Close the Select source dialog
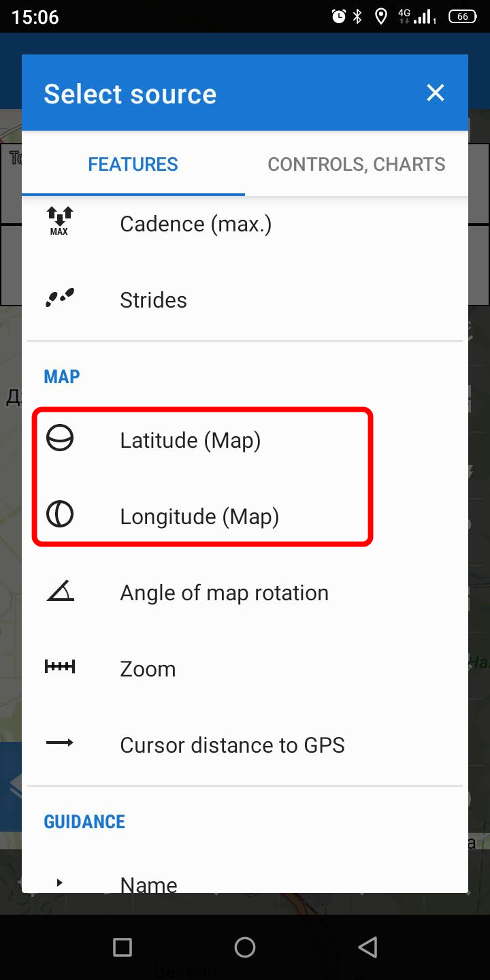Image resolution: width=490 pixels, height=980 pixels. [436, 93]
